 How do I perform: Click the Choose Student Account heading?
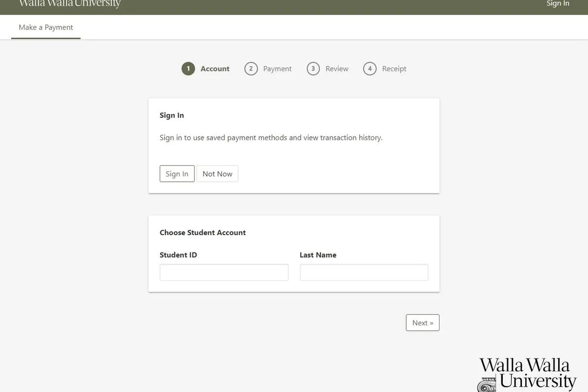pos(203,233)
